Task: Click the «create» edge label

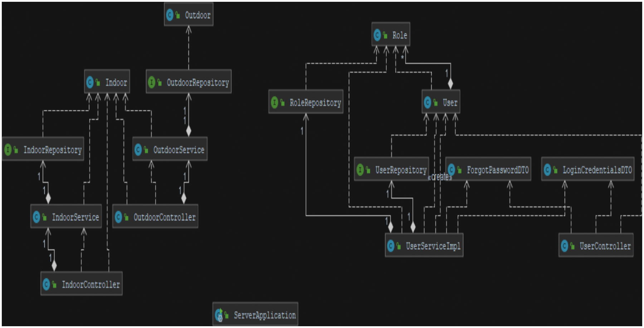Action: tap(440, 177)
